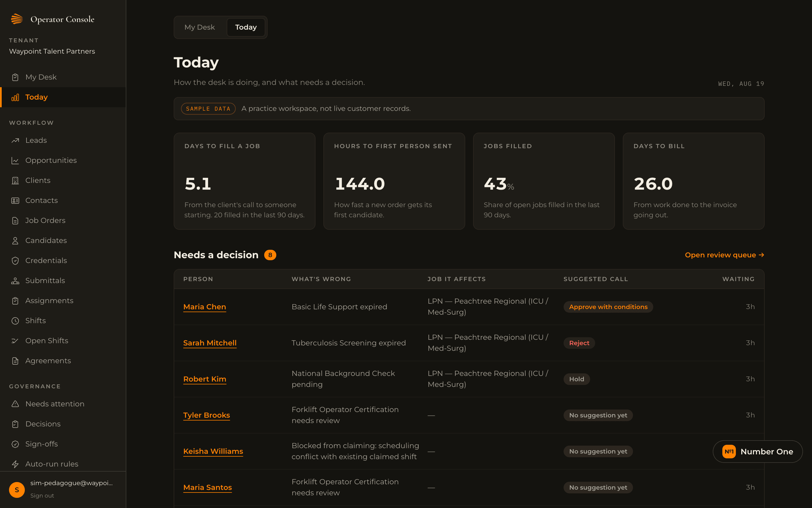Click the orange 8 count badge

coord(270,255)
